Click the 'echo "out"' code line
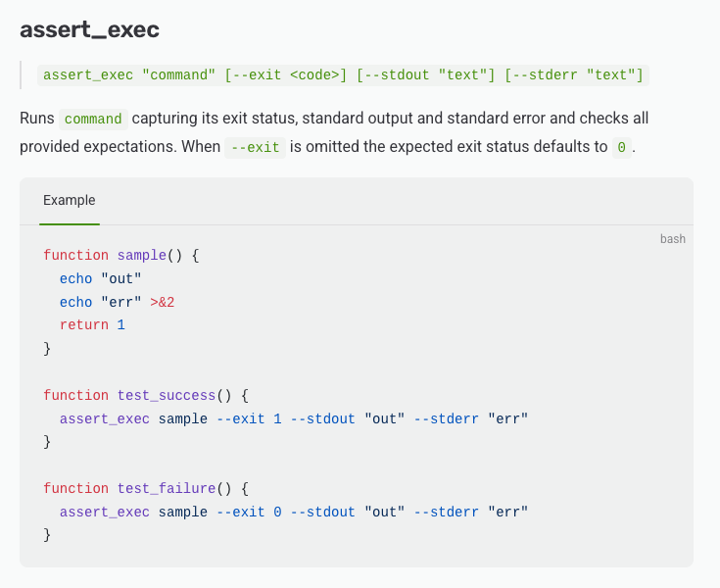Screen dimensions: 720x588 101,279
